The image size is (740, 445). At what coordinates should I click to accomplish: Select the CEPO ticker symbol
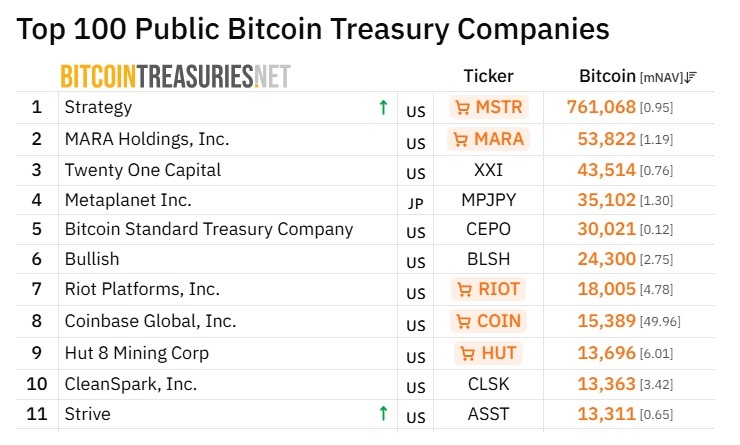pos(488,229)
